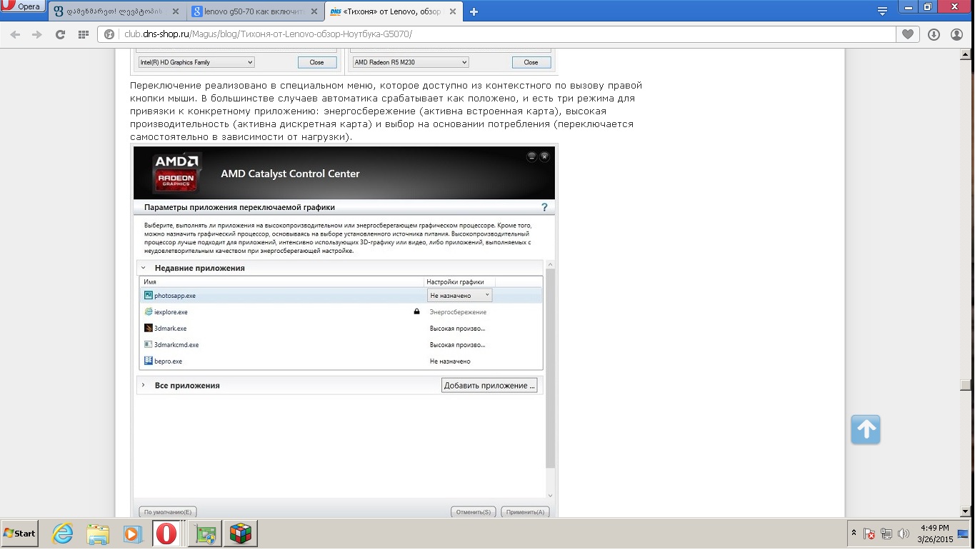Open Windows Media Player from the taskbar

132,534
